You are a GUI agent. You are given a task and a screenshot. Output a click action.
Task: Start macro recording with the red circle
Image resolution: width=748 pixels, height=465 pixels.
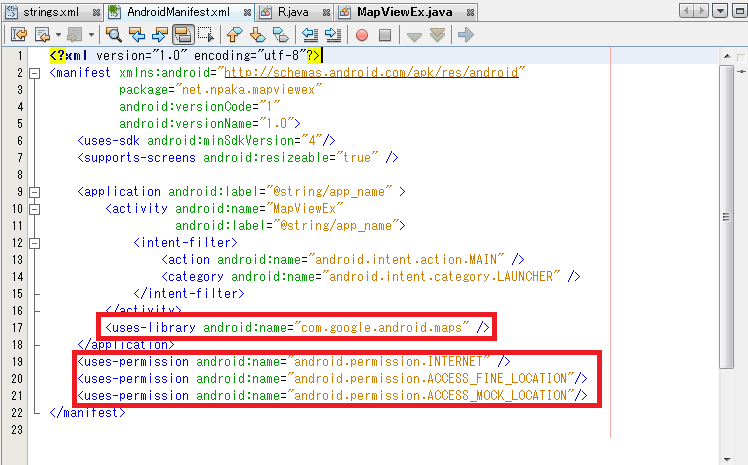(362, 35)
